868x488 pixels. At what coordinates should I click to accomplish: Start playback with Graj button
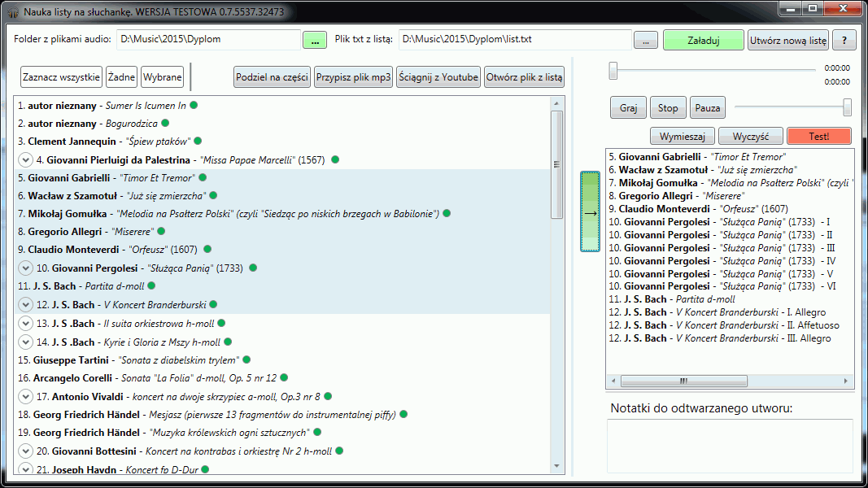point(628,108)
